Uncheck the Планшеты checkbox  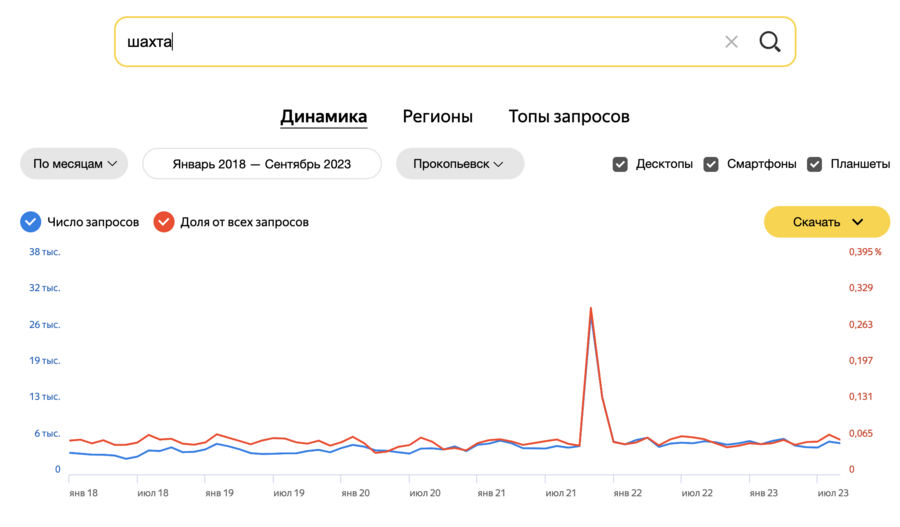pyautogui.click(x=815, y=164)
